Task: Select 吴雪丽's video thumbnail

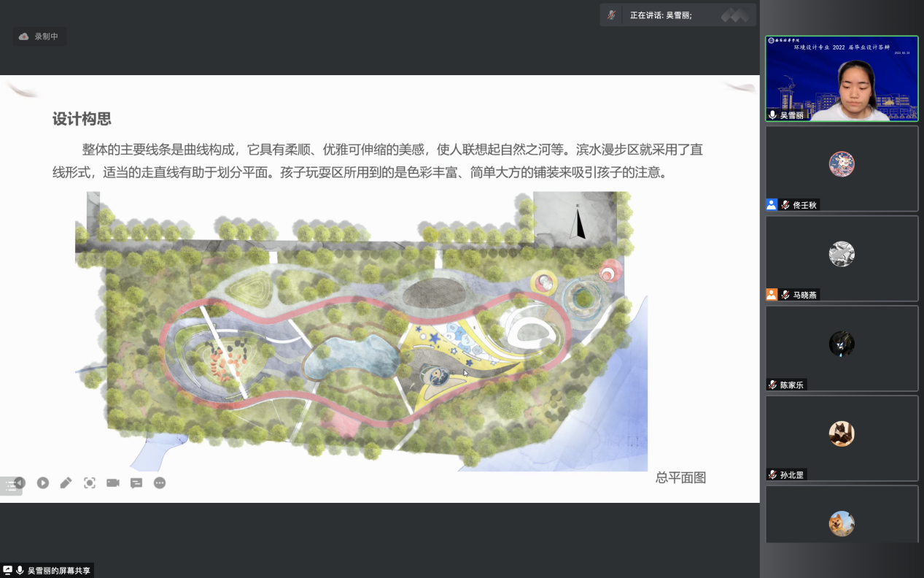Action: (842, 78)
